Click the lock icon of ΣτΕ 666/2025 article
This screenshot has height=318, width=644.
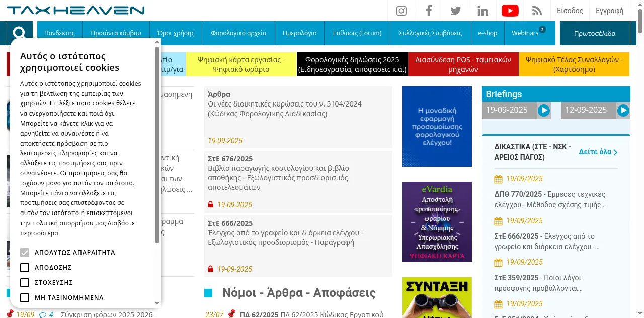[x=211, y=269]
